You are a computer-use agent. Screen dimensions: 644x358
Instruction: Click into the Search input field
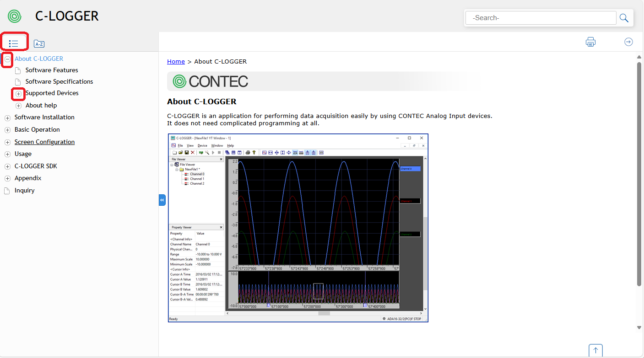coord(540,18)
